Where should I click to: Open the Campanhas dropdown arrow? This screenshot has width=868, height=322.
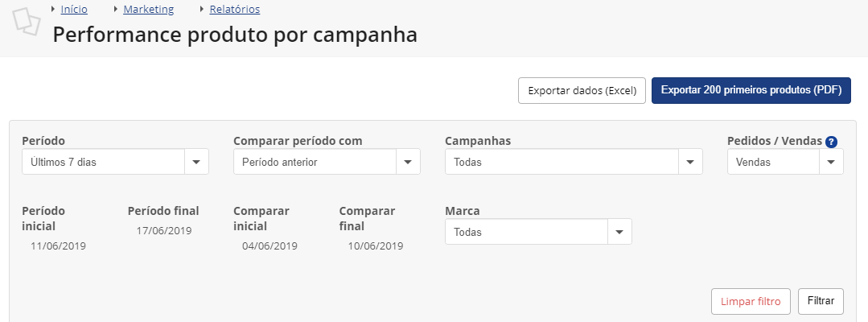[x=690, y=162]
